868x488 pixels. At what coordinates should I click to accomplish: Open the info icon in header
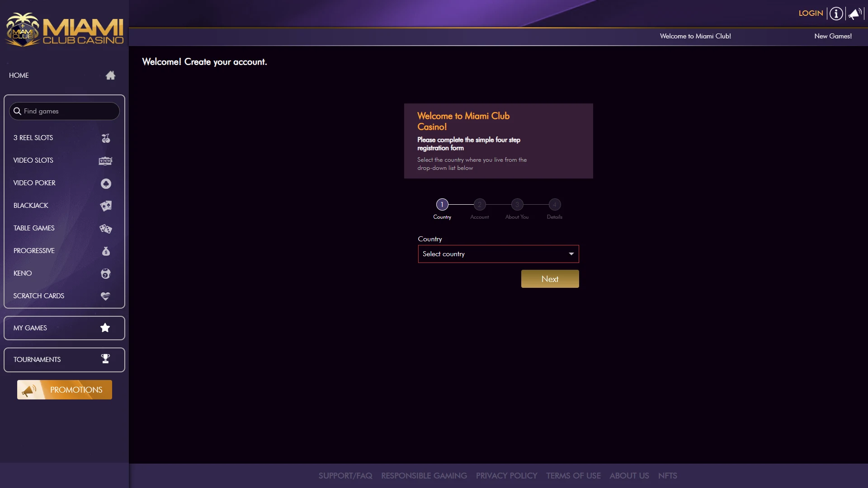(836, 14)
